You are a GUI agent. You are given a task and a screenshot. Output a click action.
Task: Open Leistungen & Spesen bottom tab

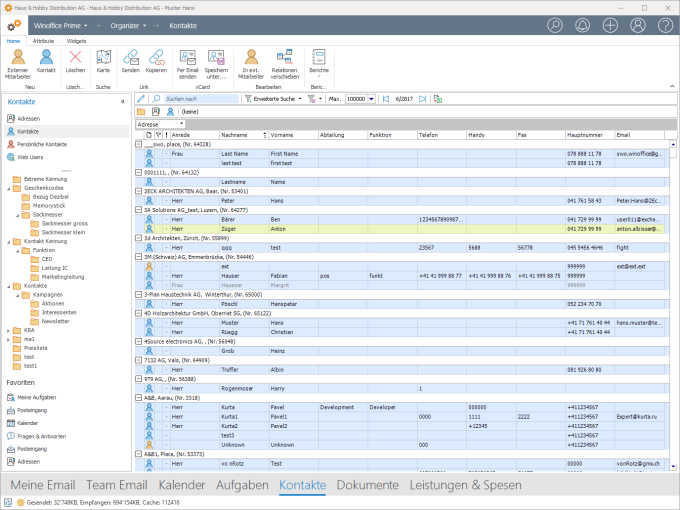click(466, 485)
